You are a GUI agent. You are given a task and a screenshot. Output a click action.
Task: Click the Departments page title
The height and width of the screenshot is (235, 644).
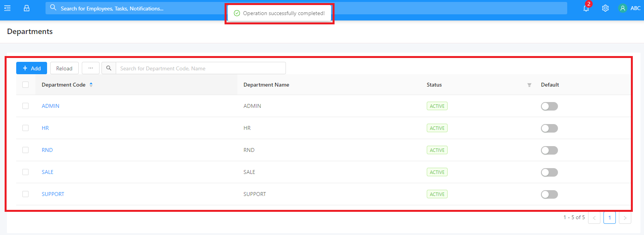click(x=30, y=31)
